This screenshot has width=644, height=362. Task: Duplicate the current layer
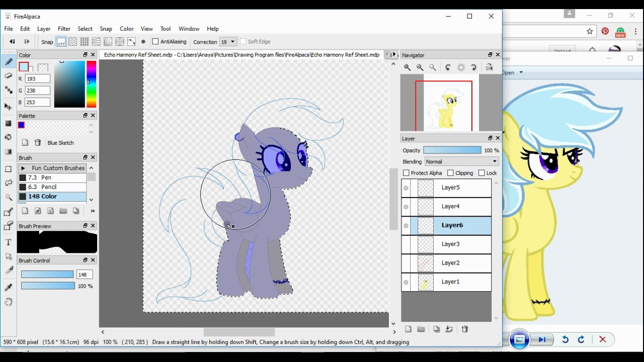(x=436, y=329)
